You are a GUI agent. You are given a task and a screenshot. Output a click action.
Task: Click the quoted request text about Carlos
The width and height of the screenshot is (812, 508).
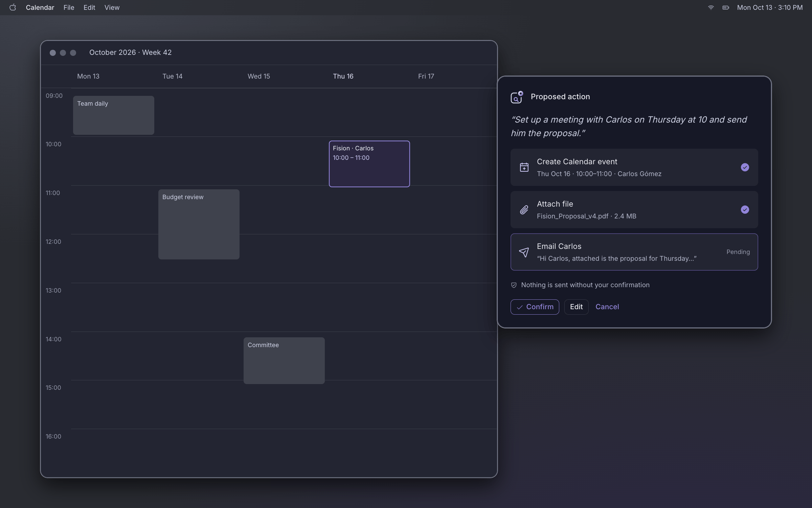629,126
